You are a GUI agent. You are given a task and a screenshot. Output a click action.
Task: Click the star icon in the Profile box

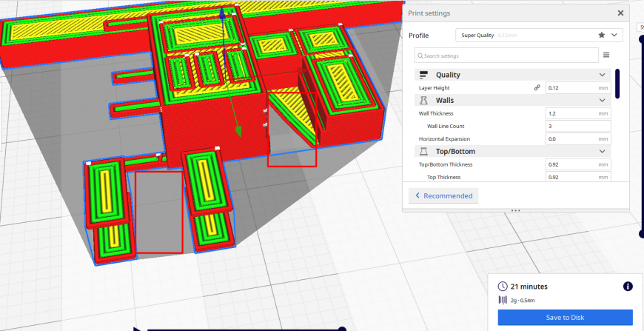coord(602,35)
